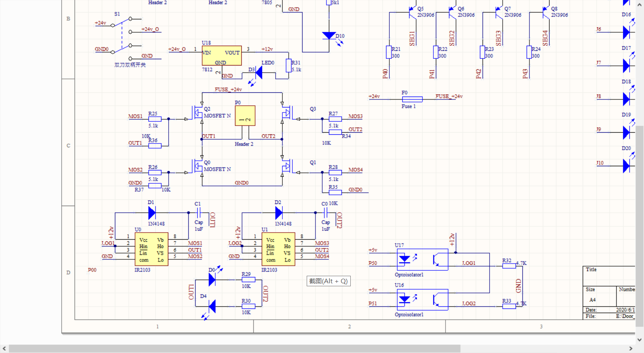This screenshot has height=353, width=644.
Task: Select the Q2 MOSFET N symbol
Action: (x=198, y=112)
